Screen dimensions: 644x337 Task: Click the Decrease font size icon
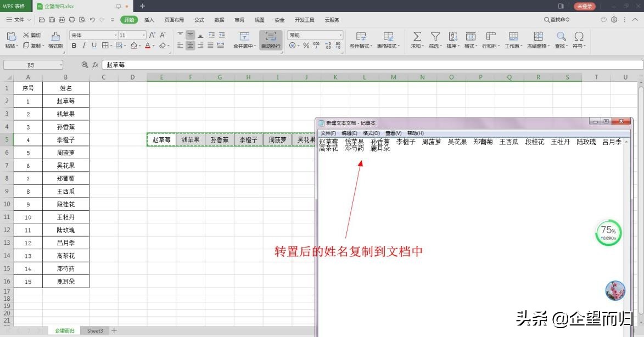[x=163, y=35]
